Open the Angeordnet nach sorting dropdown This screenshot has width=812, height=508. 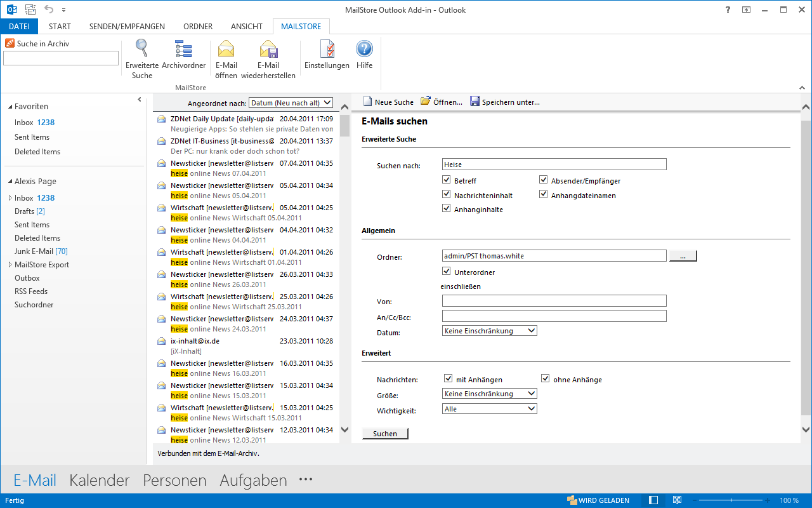tap(291, 102)
